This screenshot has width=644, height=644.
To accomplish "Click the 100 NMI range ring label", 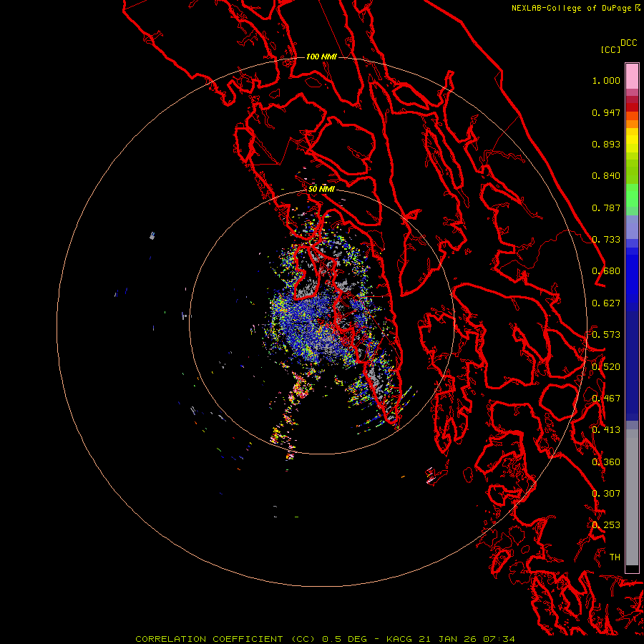I will [x=321, y=57].
